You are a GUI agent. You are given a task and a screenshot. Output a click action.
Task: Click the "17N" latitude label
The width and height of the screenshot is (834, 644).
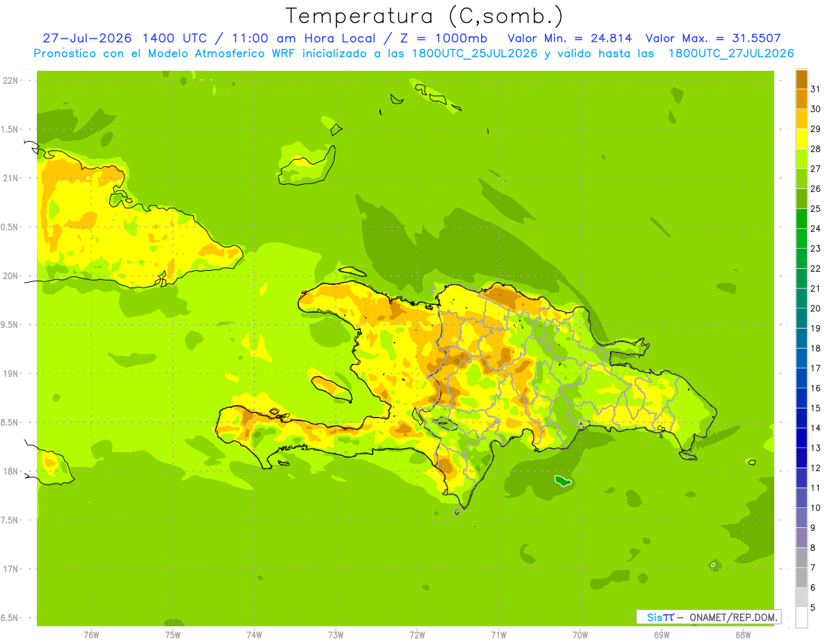12,569
